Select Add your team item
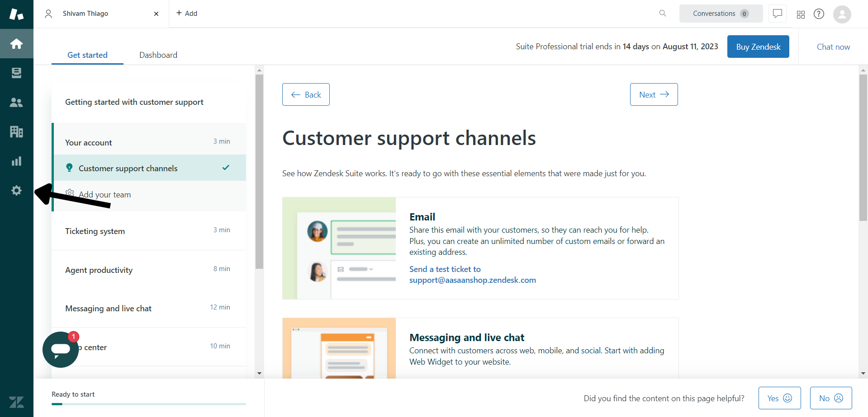This screenshot has height=417, width=868. (x=150, y=194)
